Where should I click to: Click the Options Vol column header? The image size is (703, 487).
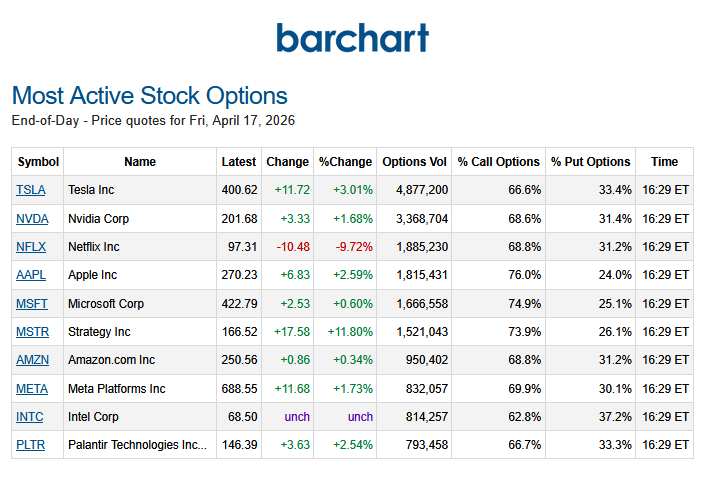point(415,162)
